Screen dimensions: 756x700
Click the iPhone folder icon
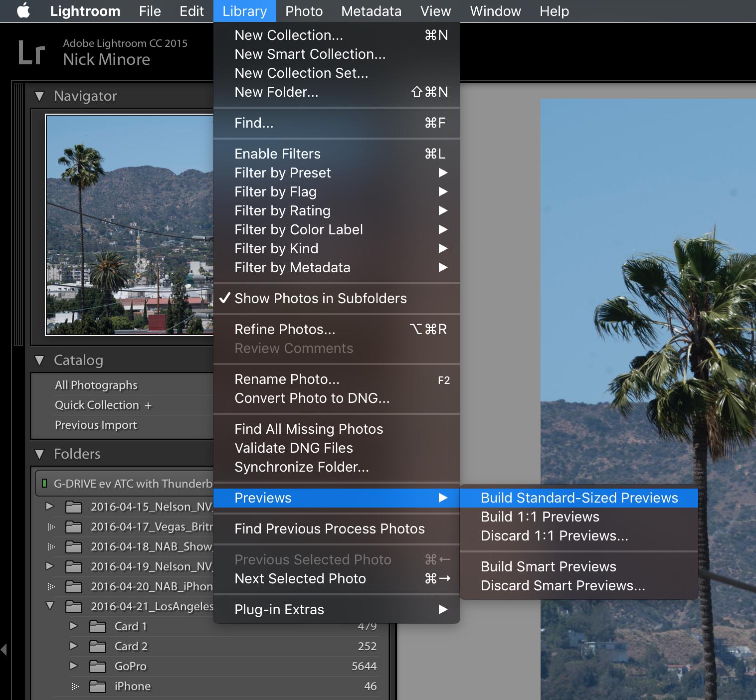[x=98, y=687]
